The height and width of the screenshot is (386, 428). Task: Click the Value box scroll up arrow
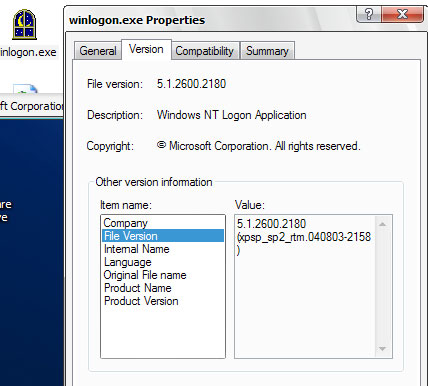pos(382,224)
